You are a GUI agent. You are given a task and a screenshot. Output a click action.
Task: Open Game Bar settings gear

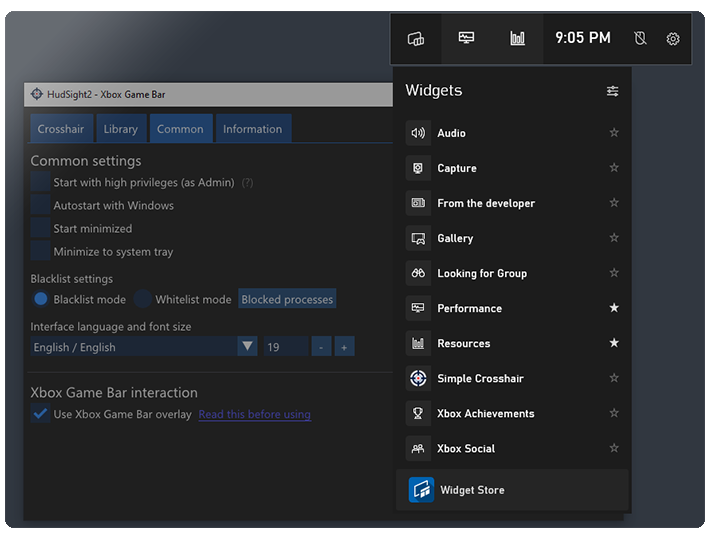pyautogui.click(x=673, y=39)
